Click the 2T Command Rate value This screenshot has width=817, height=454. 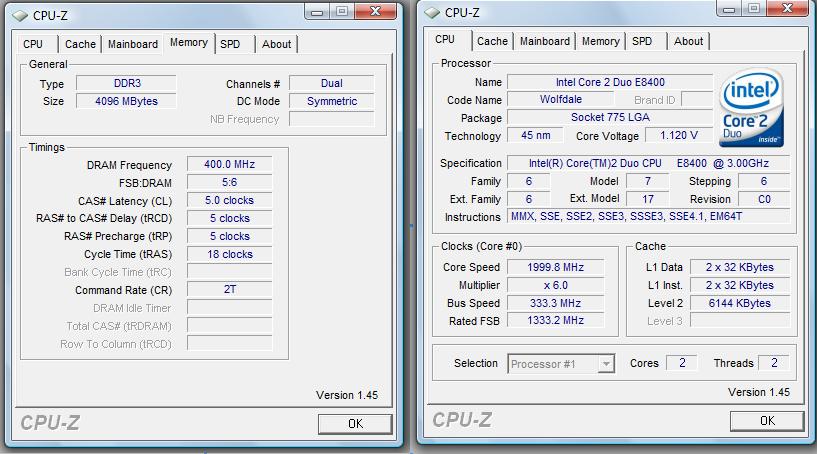pos(229,289)
